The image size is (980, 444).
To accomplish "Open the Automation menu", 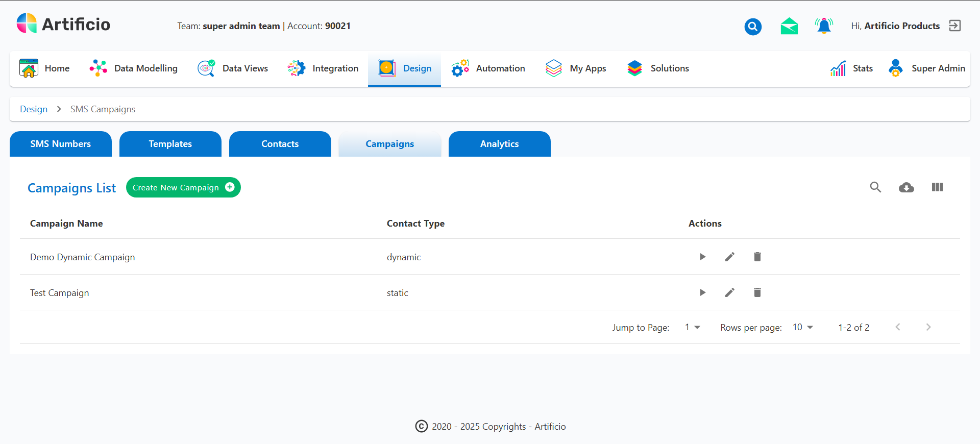I will point(488,68).
